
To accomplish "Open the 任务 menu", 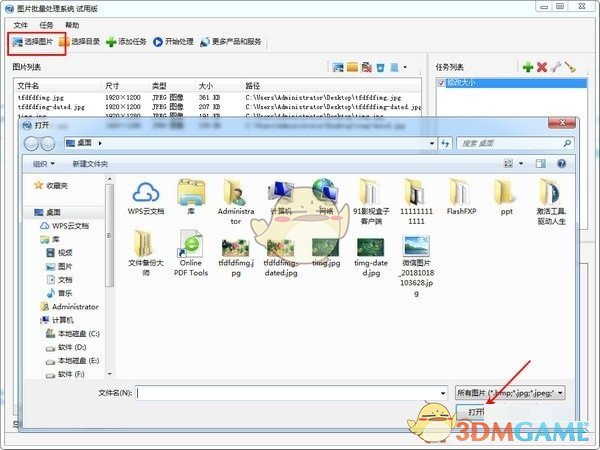I will tap(46, 25).
